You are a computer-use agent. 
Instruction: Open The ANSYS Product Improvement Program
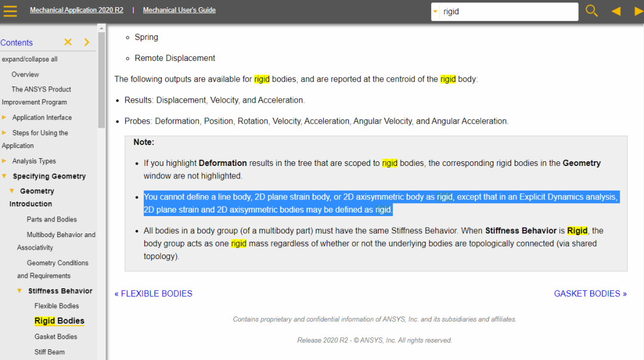coord(36,96)
